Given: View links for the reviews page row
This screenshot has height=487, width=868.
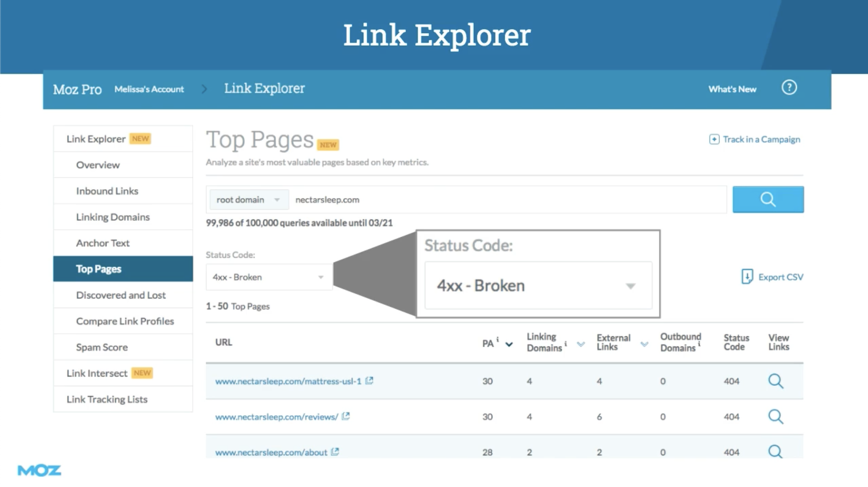Looking at the screenshot, I should [775, 416].
